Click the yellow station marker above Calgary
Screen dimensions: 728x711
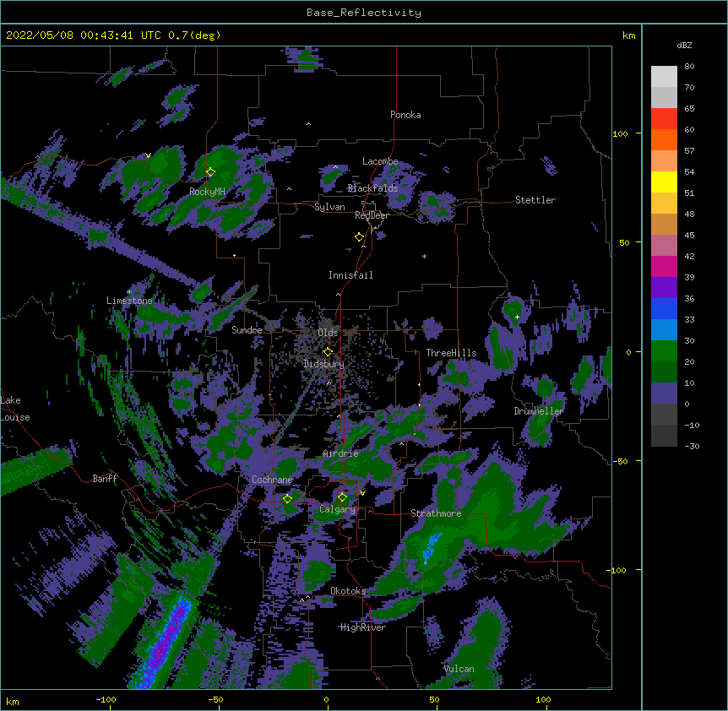coord(342,497)
